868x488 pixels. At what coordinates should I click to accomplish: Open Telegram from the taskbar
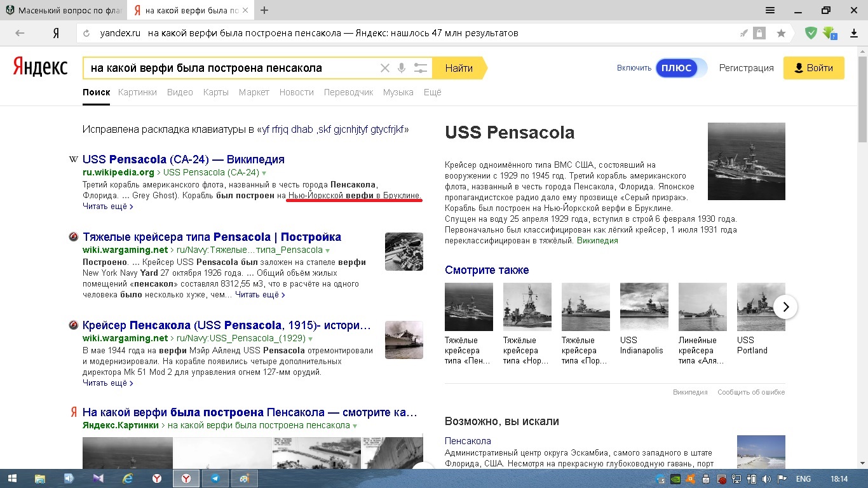[x=215, y=478]
